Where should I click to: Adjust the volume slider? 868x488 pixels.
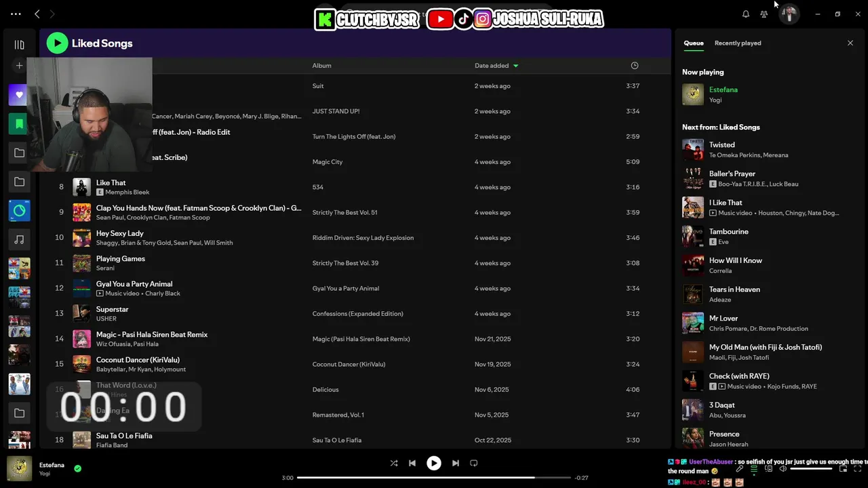click(811, 469)
